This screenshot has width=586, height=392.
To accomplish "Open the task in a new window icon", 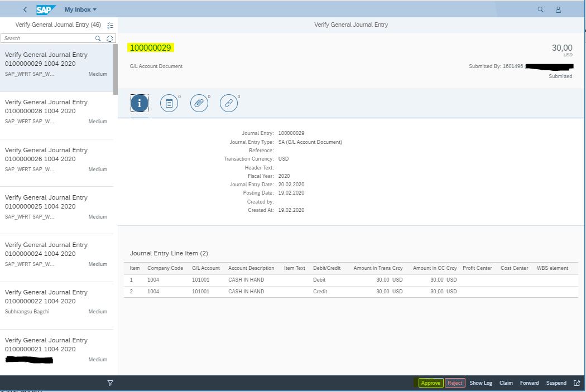I will [x=577, y=383].
